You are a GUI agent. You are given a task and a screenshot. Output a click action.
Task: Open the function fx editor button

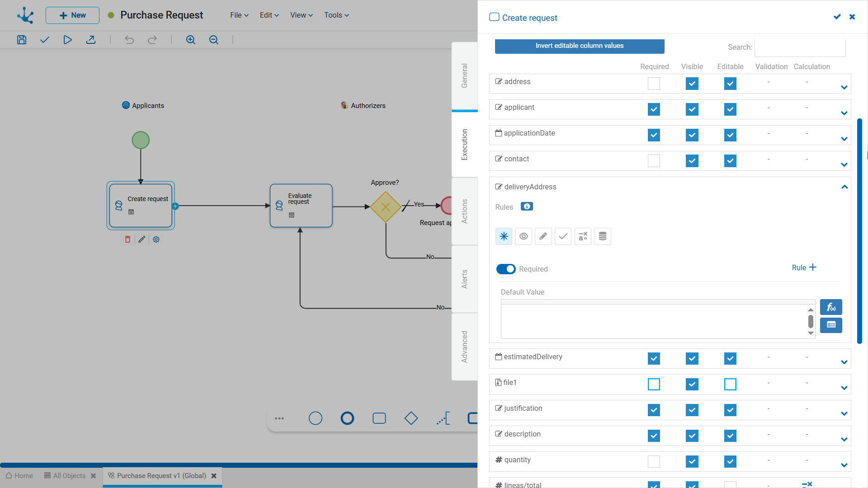(x=831, y=307)
